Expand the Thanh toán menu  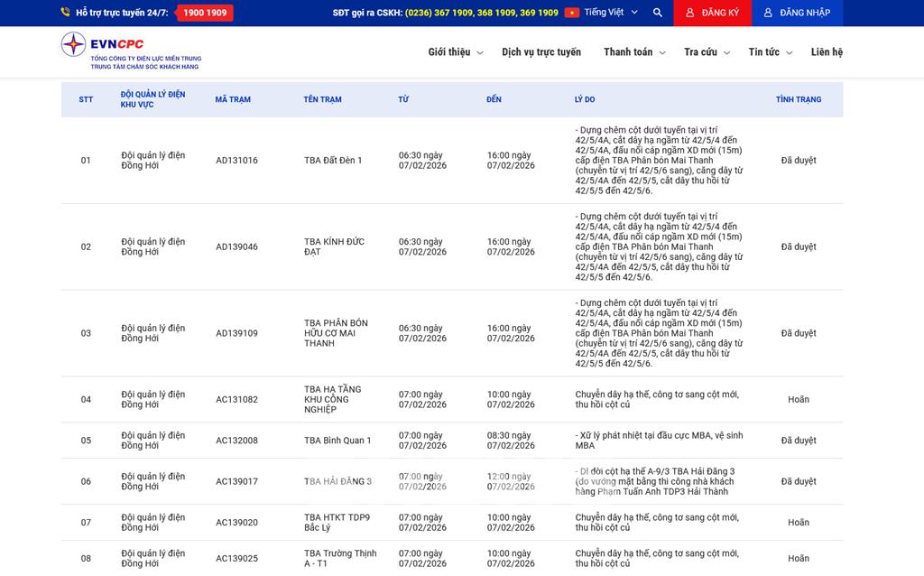pos(633,52)
